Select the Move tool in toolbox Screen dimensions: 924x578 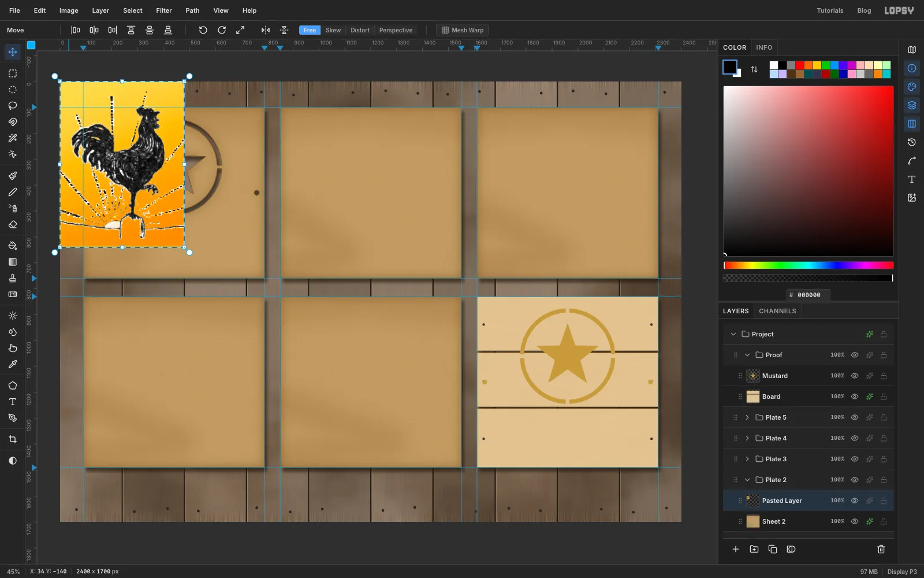point(13,52)
